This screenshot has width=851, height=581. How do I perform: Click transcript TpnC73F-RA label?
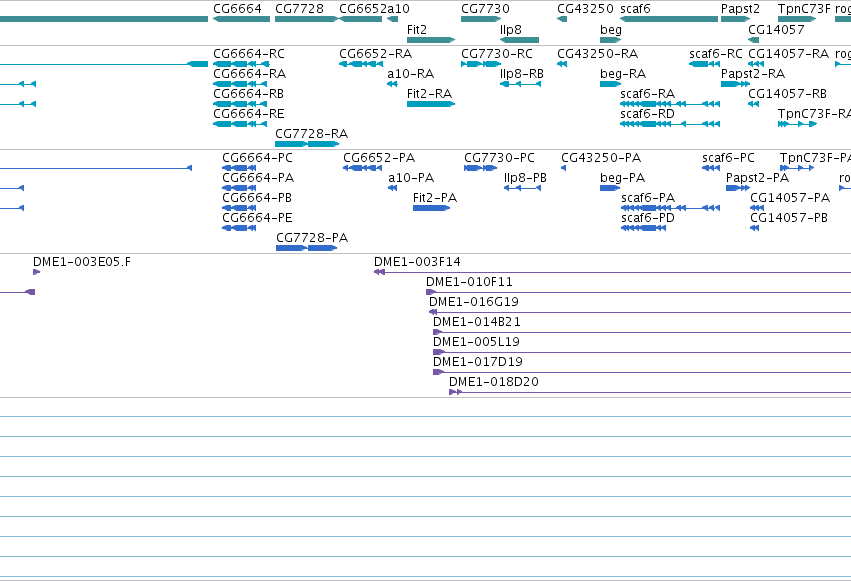pos(814,113)
